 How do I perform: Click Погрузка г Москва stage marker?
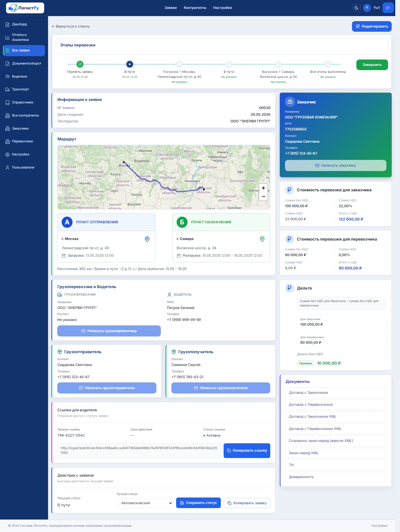179,64
